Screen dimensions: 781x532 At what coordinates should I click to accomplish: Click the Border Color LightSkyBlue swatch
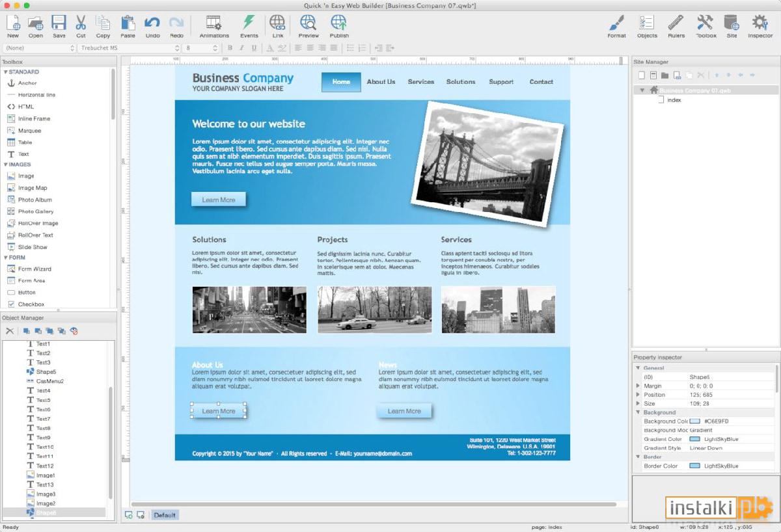point(694,466)
